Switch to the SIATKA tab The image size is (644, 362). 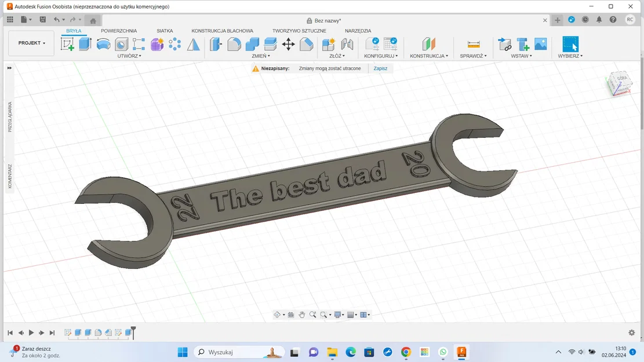165,31
